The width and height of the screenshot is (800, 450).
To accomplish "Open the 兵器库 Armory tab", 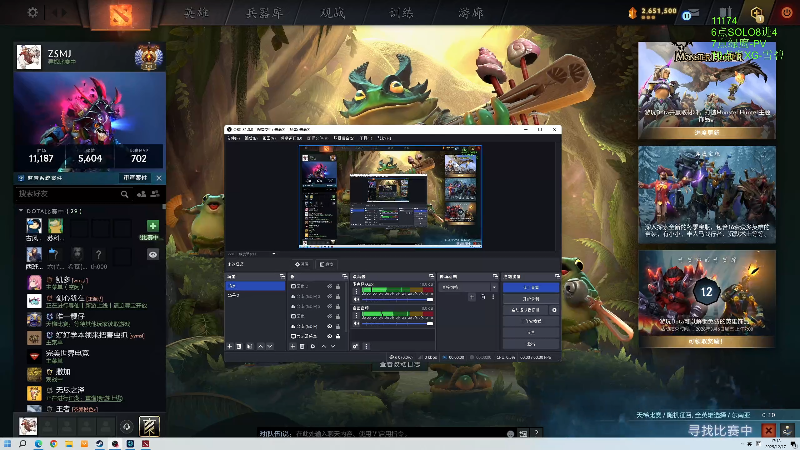I will click(x=264, y=13).
